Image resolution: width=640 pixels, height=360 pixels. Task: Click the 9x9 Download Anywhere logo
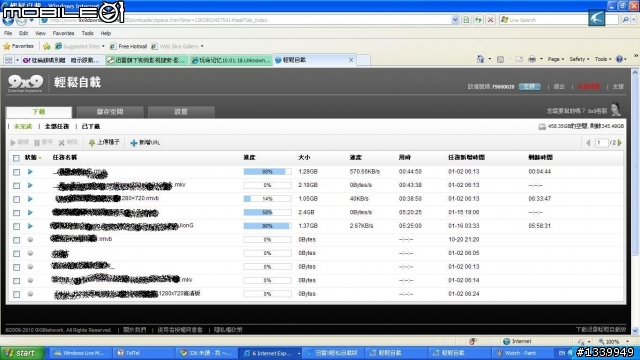point(25,83)
